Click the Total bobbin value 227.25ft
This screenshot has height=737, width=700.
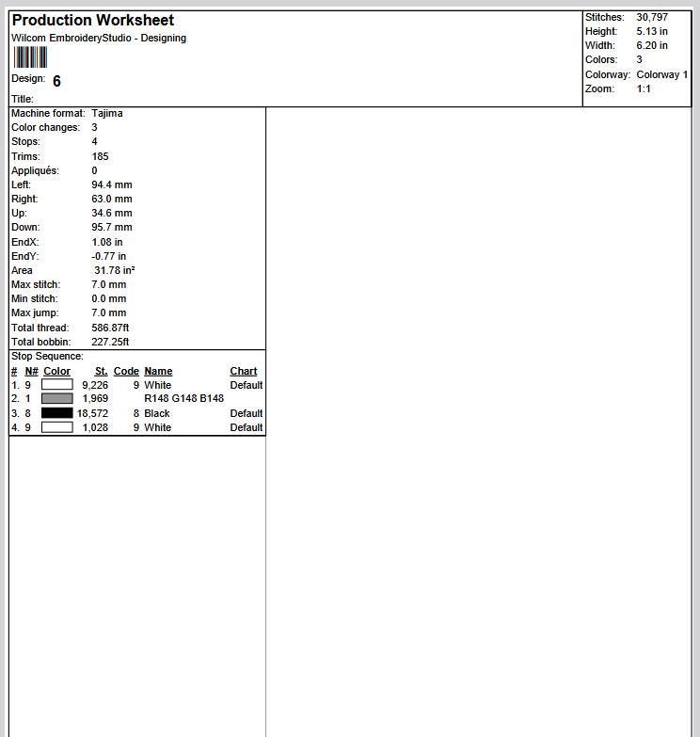(x=110, y=342)
